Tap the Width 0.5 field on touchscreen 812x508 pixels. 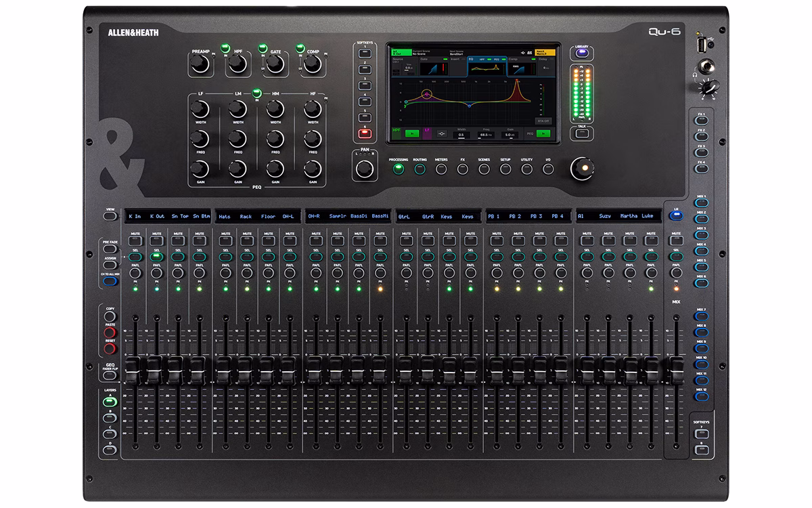coord(461,135)
